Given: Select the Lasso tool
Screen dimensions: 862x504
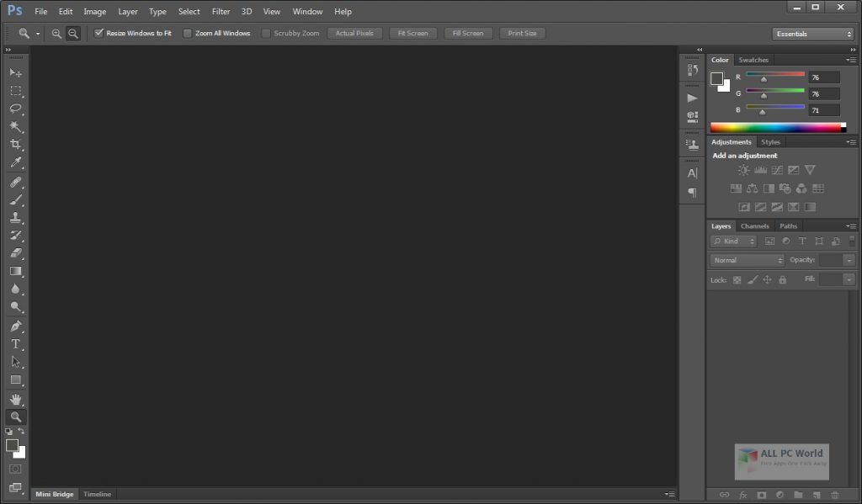Looking at the screenshot, I should point(15,109).
